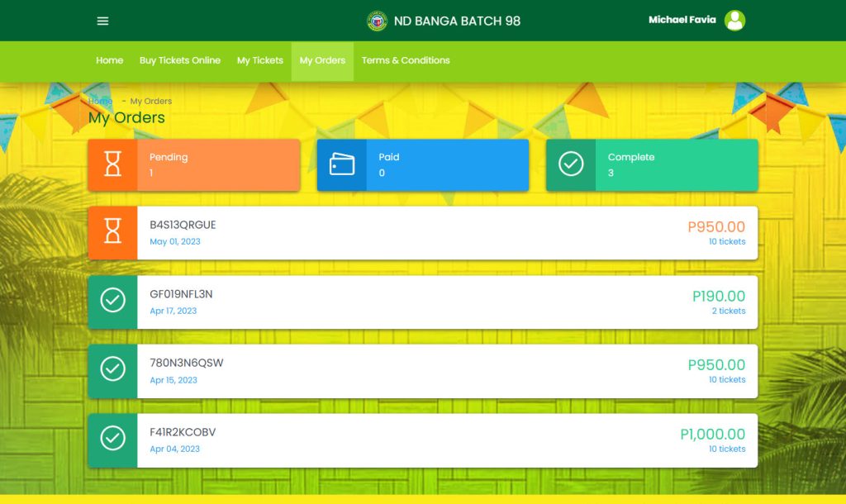This screenshot has width=846, height=504.
Task: Open the Michael Favia account name
Action: coord(682,20)
